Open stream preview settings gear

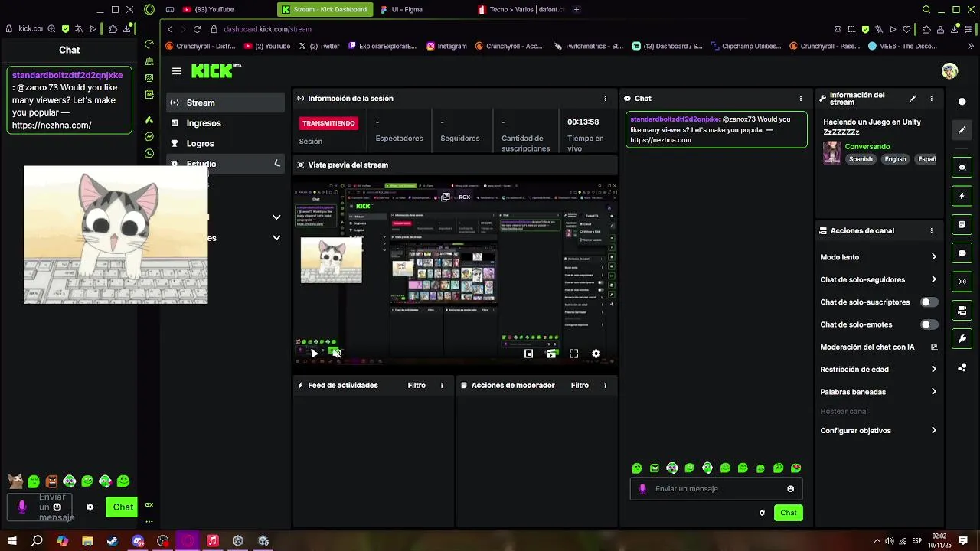click(x=596, y=354)
